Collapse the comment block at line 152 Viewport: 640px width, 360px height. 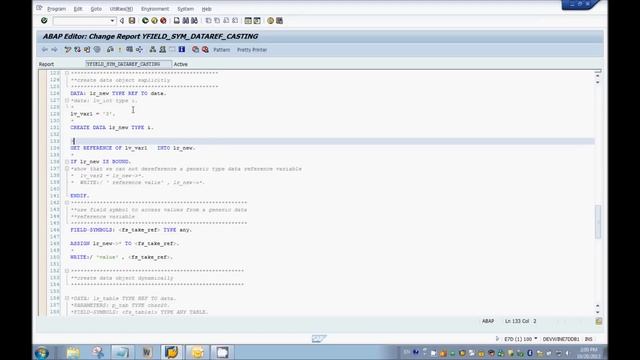coord(67,271)
